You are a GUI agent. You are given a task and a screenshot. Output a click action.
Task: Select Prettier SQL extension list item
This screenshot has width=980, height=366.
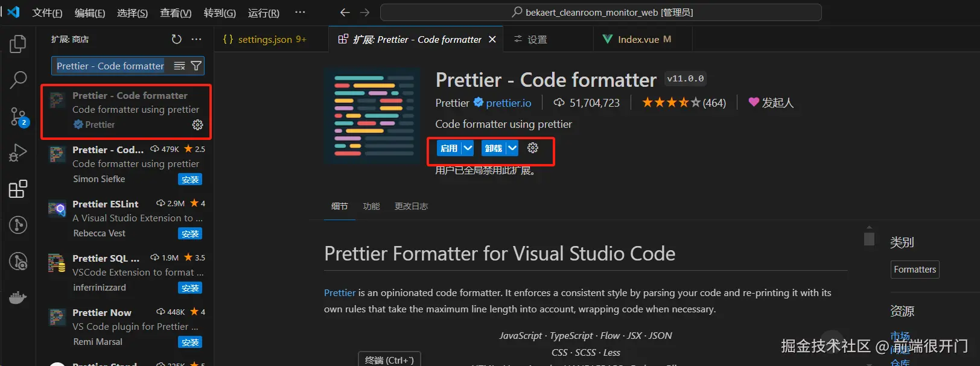point(126,273)
